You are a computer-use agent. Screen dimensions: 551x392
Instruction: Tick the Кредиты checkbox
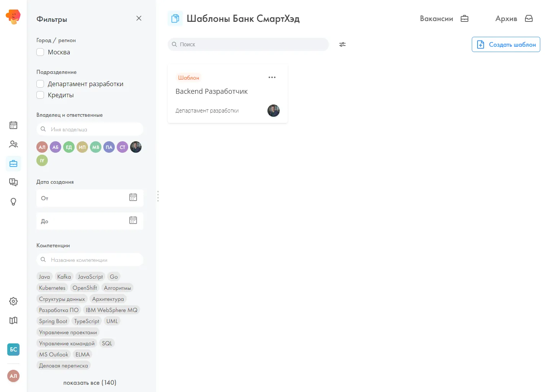click(x=40, y=95)
